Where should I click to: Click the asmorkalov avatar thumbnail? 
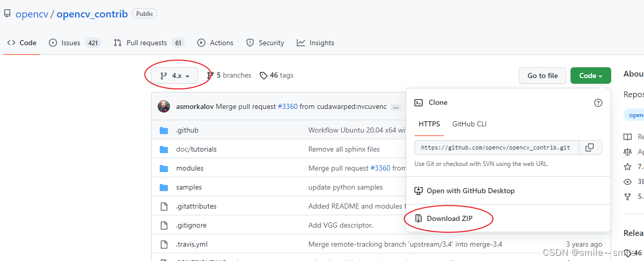pos(164,106)
